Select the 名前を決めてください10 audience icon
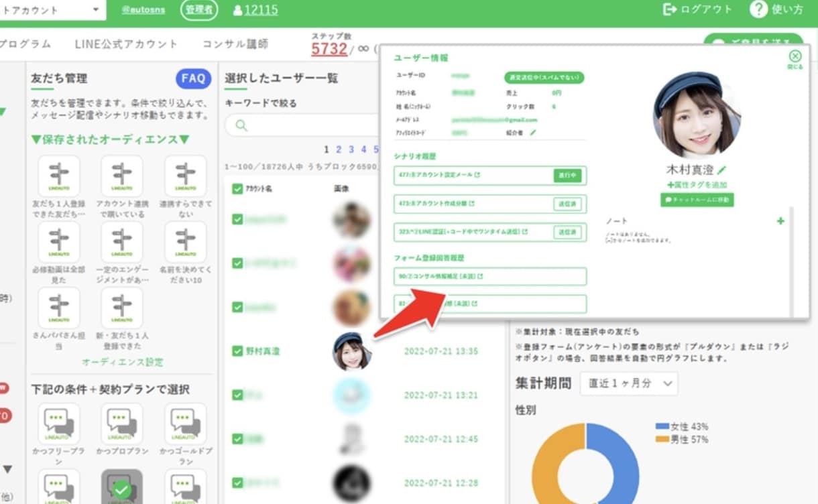This screenshot has width=818, height=504. click(185, 243)
